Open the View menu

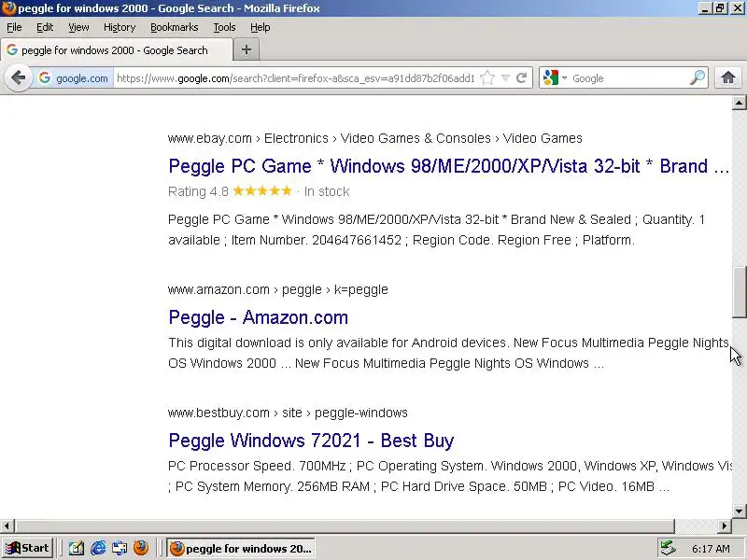pyautogui.click(x=78, y=27)
